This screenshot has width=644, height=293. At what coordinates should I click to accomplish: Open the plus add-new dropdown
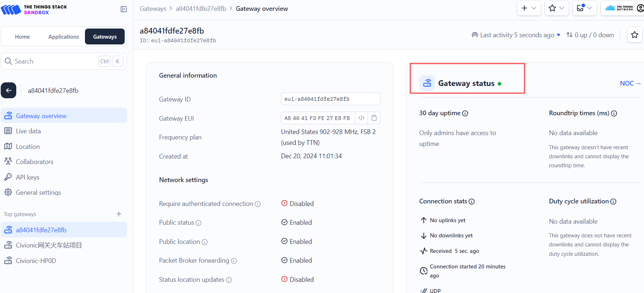coord(529,8)
